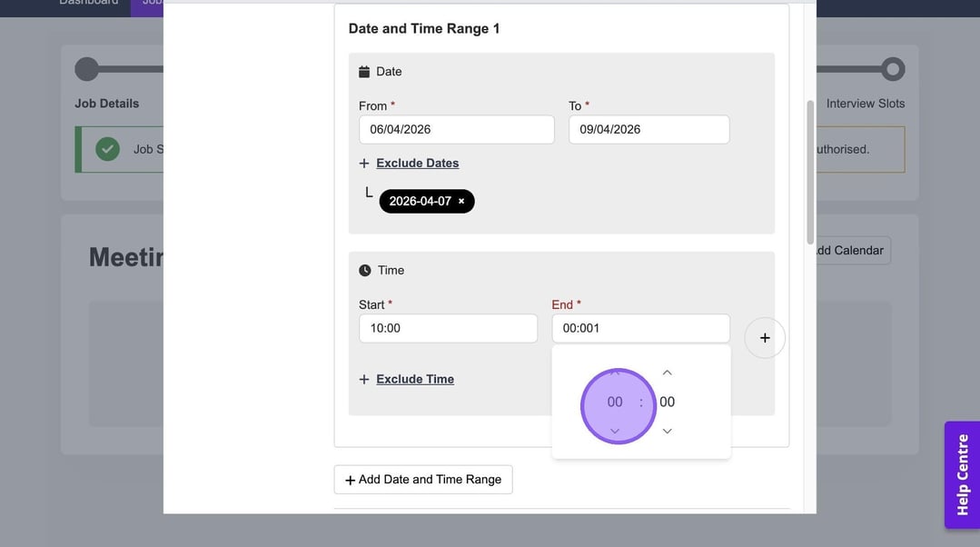The image size is (980, 547).
Task: Open the Help Centre side tab
Action: pyautogui.click(x=962, y=474)
